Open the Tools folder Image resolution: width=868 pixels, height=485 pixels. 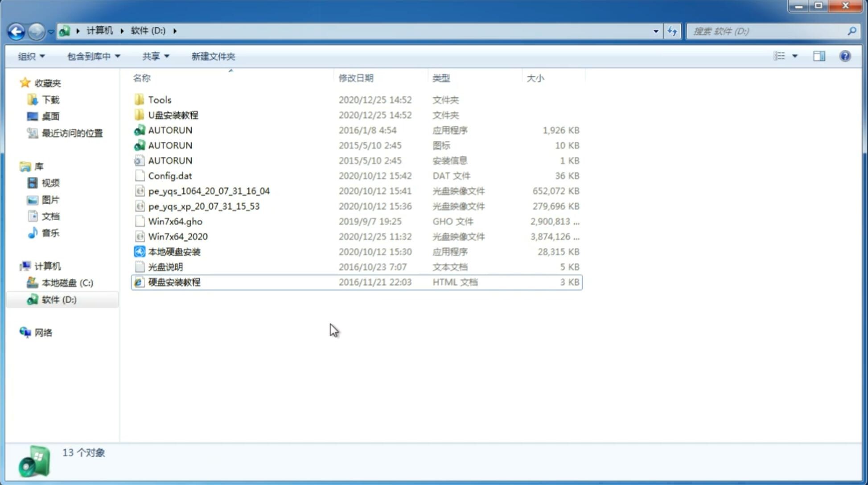[159, 99]
